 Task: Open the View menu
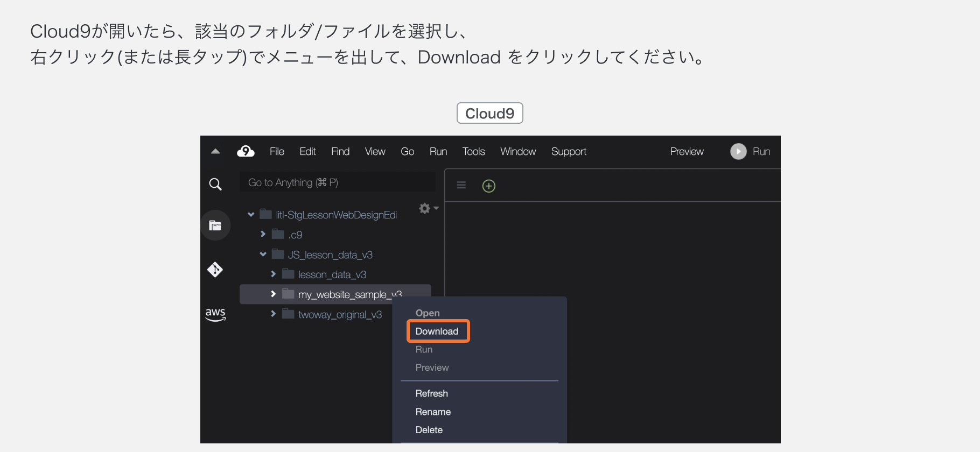click(x=375, y=152)
